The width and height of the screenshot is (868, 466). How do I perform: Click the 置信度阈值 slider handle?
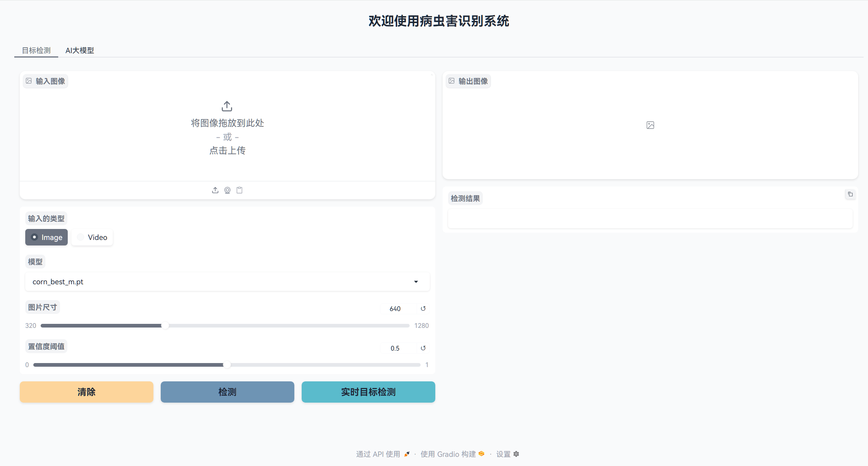(x=227, y=365)
